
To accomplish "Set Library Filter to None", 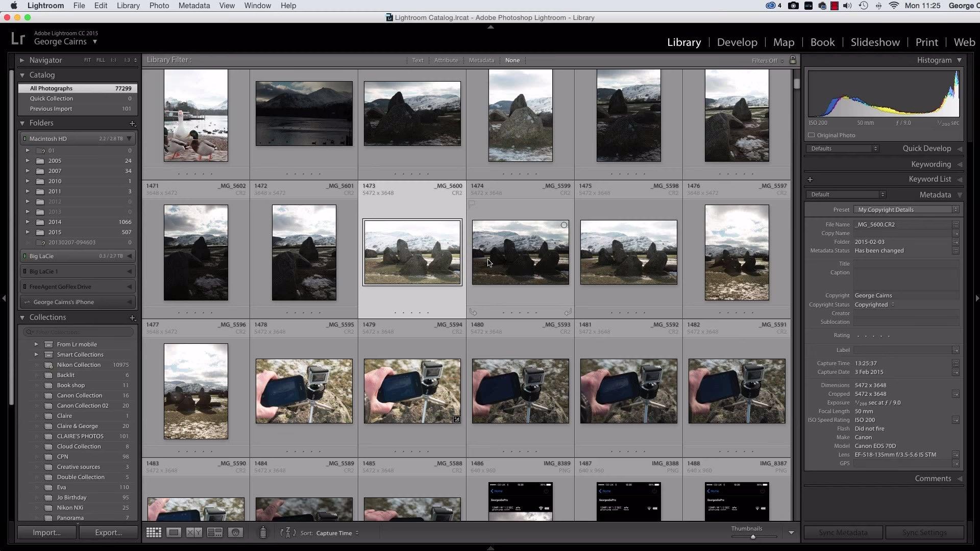I will 512,60.
